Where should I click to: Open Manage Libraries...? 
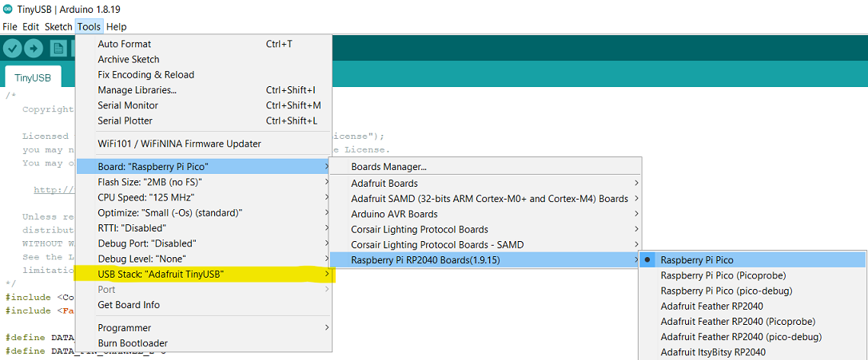pos(204,89)
